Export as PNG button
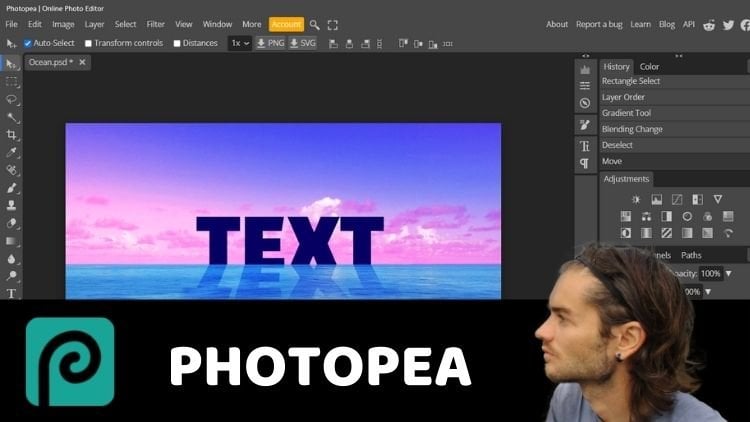Image resolution: width=750 pixels, height=422 pixels. (269, 43)
